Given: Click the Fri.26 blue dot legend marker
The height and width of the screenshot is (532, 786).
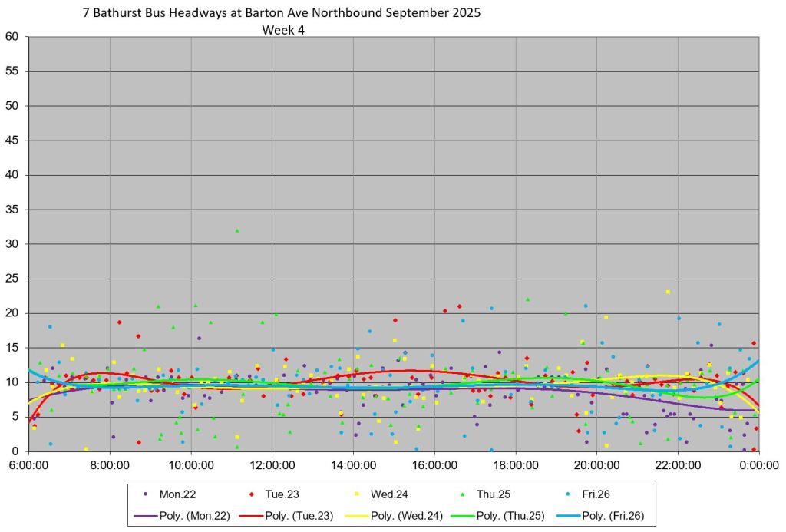Looking at the screenshot, I should tap(570, 495).
